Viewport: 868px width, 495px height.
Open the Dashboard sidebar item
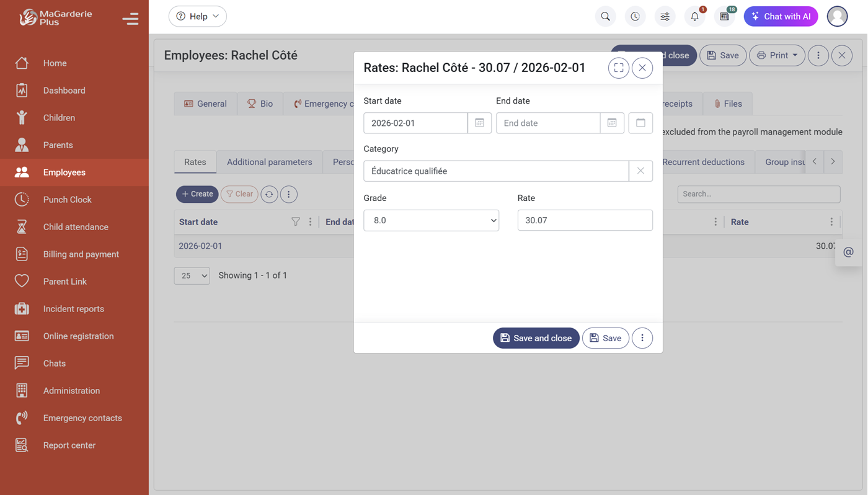(74, 91)
